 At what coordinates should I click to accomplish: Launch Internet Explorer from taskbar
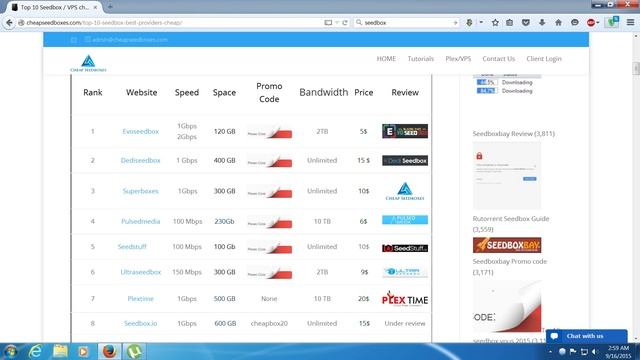pos(36,351)
